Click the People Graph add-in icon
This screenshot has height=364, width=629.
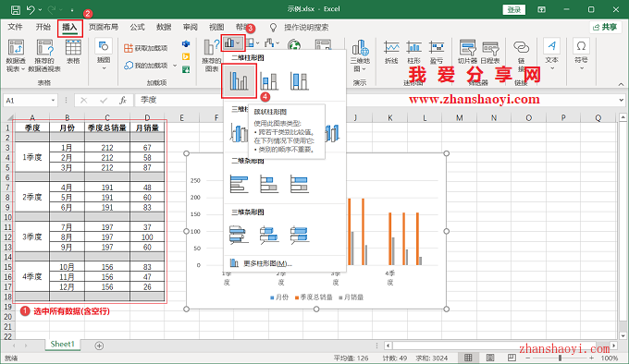pyautogui.click(x=186, y=69)
